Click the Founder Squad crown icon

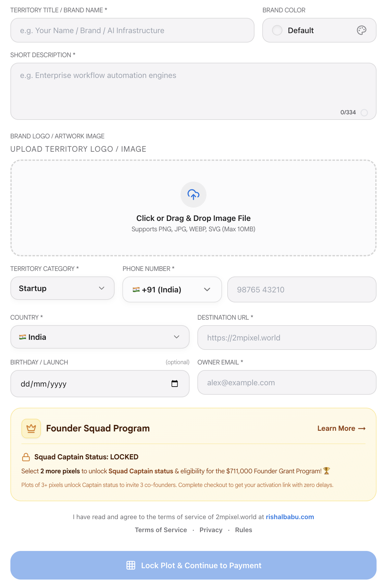(x=31, y=428)
